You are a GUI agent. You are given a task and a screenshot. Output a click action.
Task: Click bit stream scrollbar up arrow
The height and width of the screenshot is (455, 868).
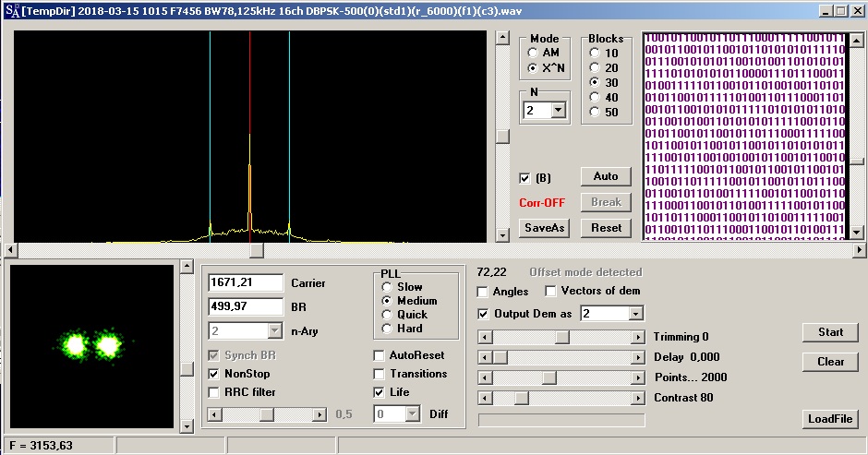(856, 40)
